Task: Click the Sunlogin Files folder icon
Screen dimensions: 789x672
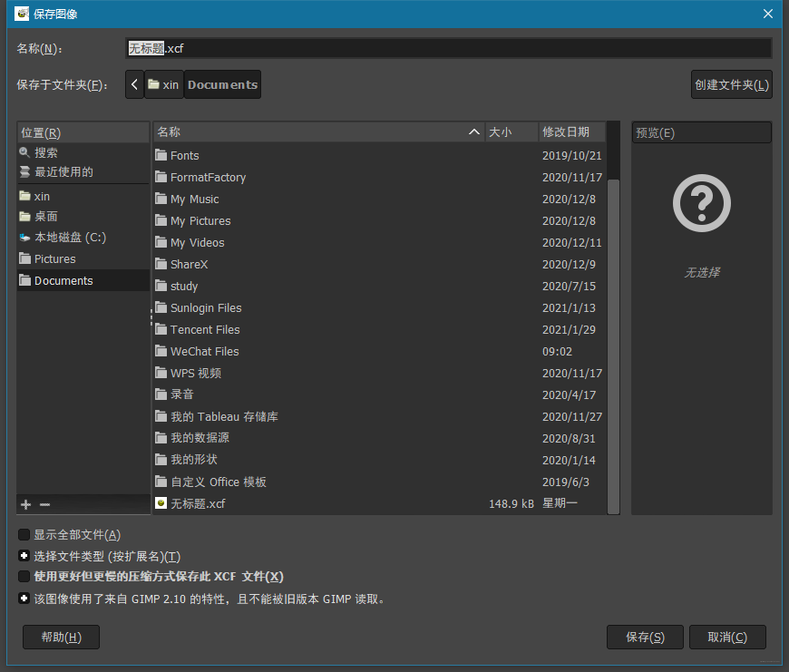Action: click(161, 307)
